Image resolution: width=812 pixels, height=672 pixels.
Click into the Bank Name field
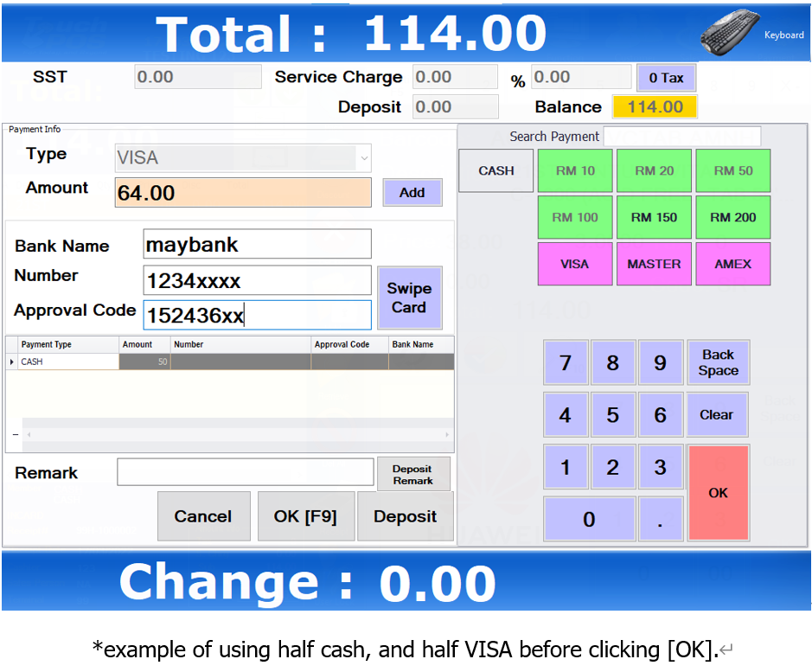coord(257,245)
